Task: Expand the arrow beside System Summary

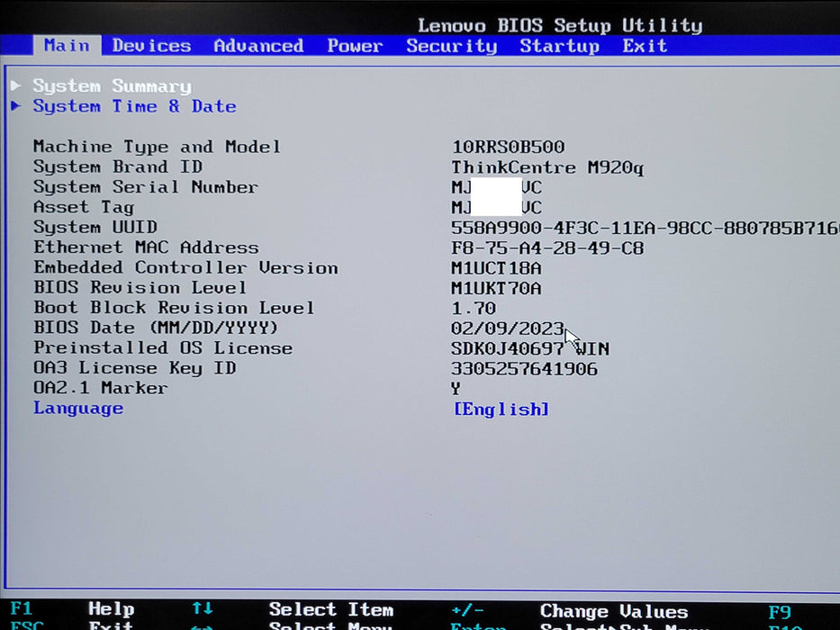Action: click(16, 85)
